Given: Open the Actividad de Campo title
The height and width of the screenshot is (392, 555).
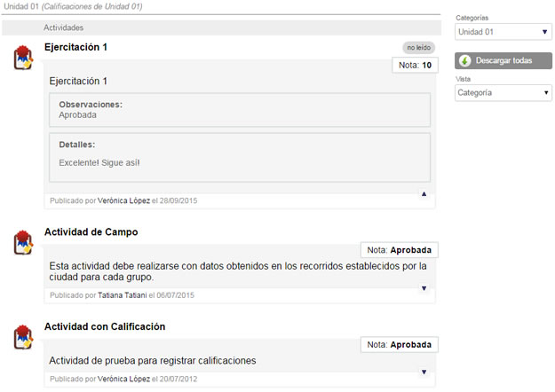Looking at the screenshot, I should point(91,231).
